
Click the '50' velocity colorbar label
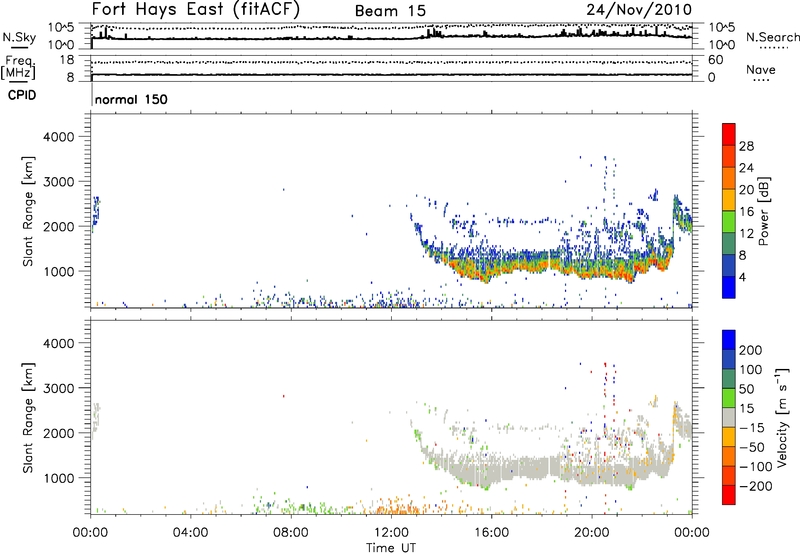(746, 389)
